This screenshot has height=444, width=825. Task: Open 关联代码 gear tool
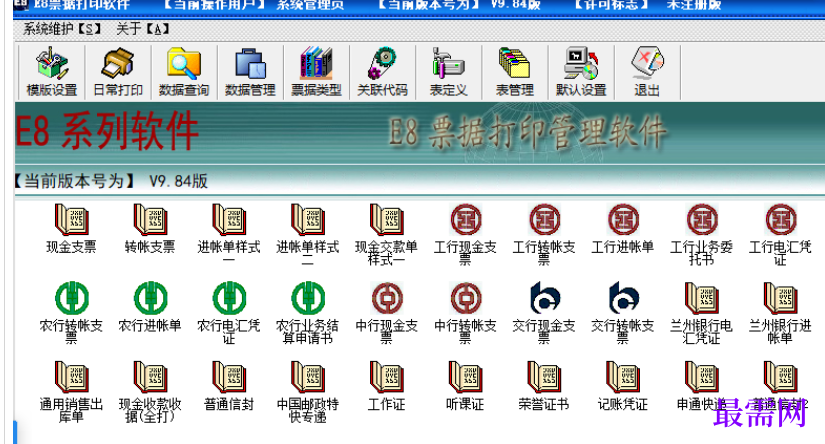[x=383, y=72]
